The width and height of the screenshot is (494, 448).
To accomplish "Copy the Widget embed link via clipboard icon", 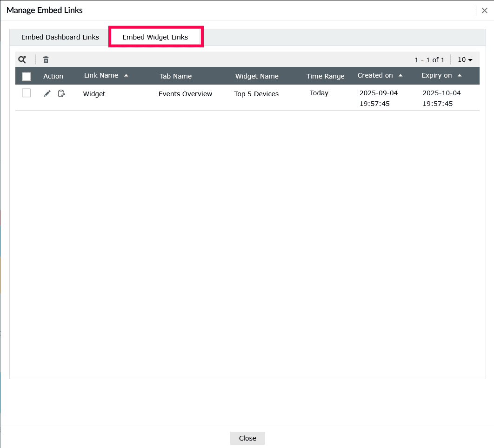I will pos(61,93).
